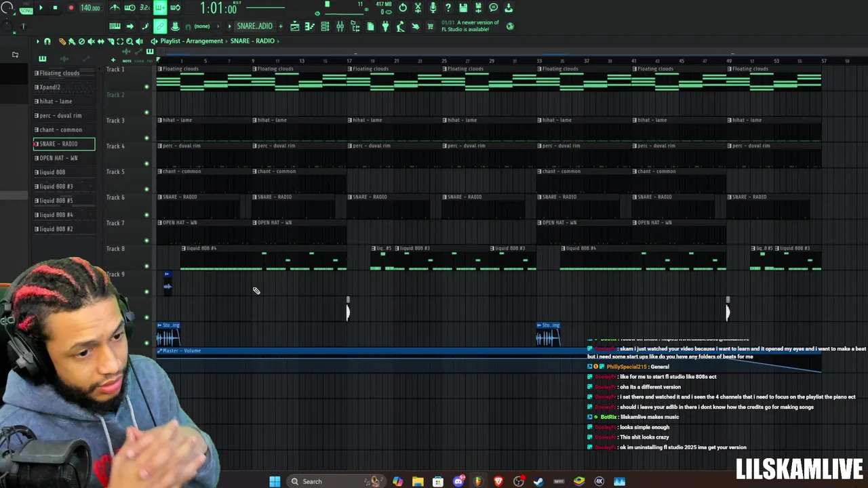The width and height of the screenshot is (868, 488).
Task: Open the SNARE..ADIO pattern selector
Action: [254, 26]
